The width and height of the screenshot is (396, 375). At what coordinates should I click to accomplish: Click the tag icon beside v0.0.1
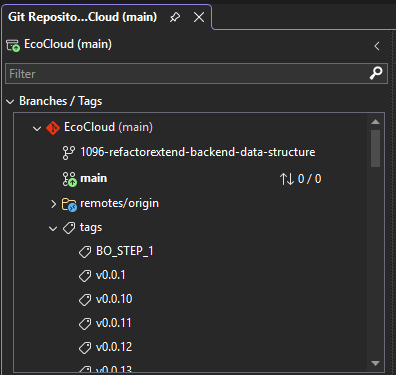tap(85, 276)
